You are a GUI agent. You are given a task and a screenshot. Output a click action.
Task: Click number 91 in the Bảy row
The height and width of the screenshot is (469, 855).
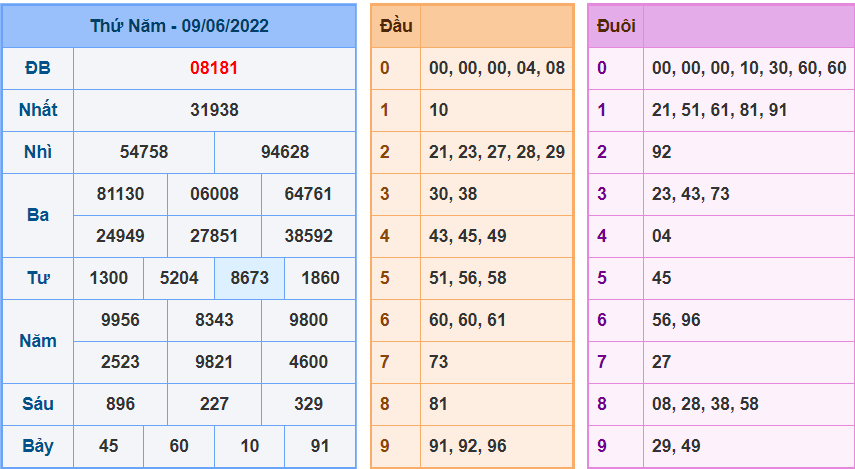[x=321, y=446]
